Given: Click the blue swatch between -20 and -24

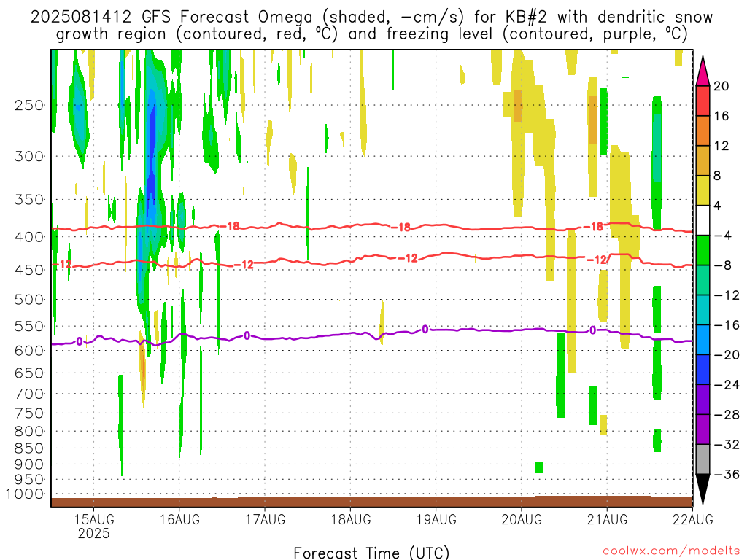Looking at the screenshot, I should click(x=703, y=370).
